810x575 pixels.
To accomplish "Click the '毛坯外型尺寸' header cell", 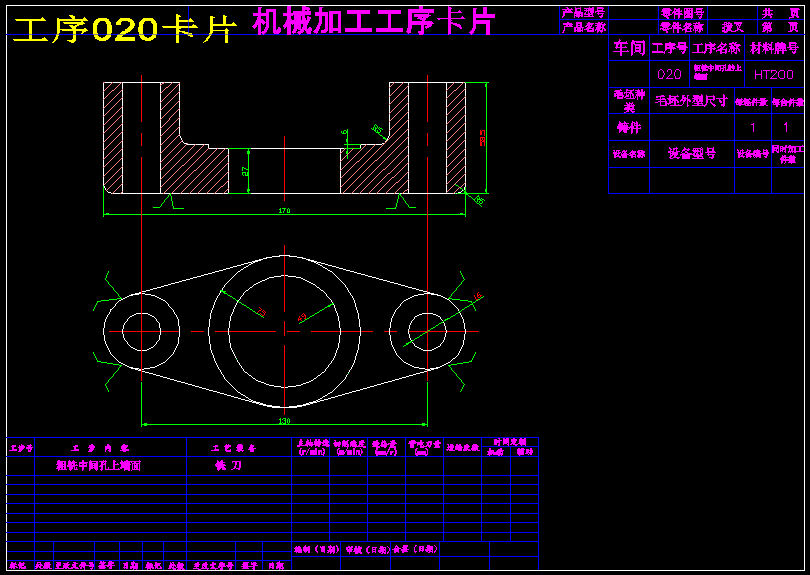I will pyautogui.click(x=691, y=101).
